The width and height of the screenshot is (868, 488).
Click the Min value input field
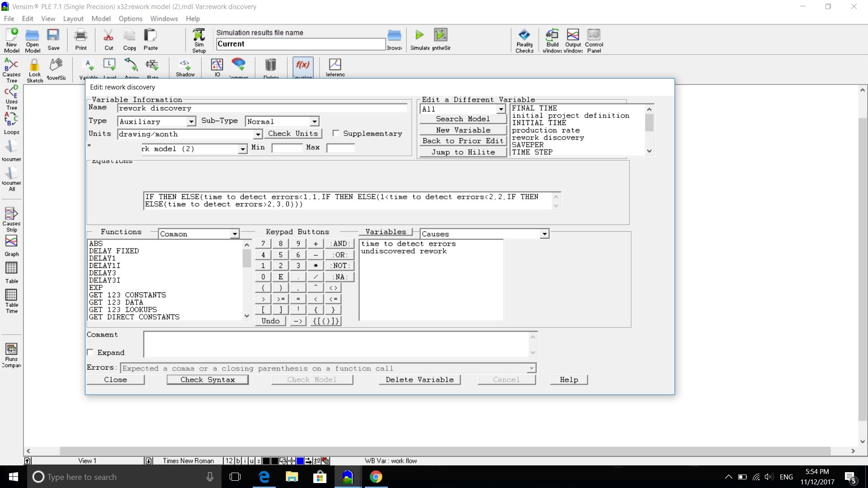(287, 148)
